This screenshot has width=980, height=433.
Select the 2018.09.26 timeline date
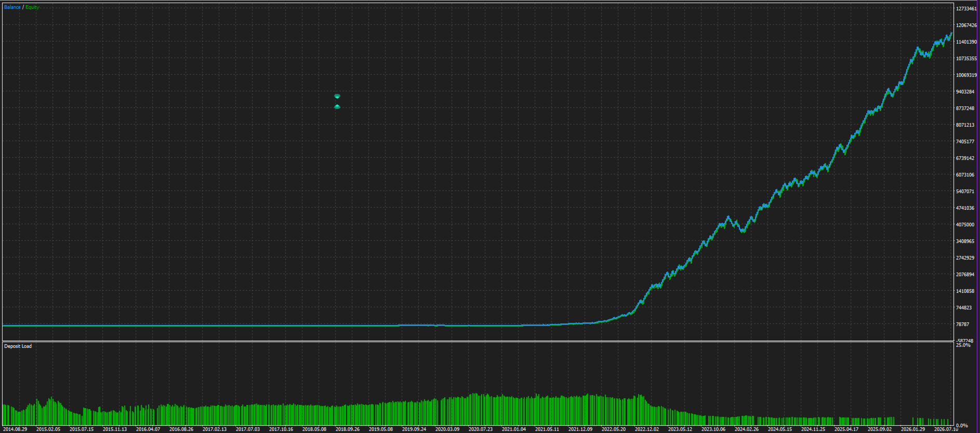(348, 429)
